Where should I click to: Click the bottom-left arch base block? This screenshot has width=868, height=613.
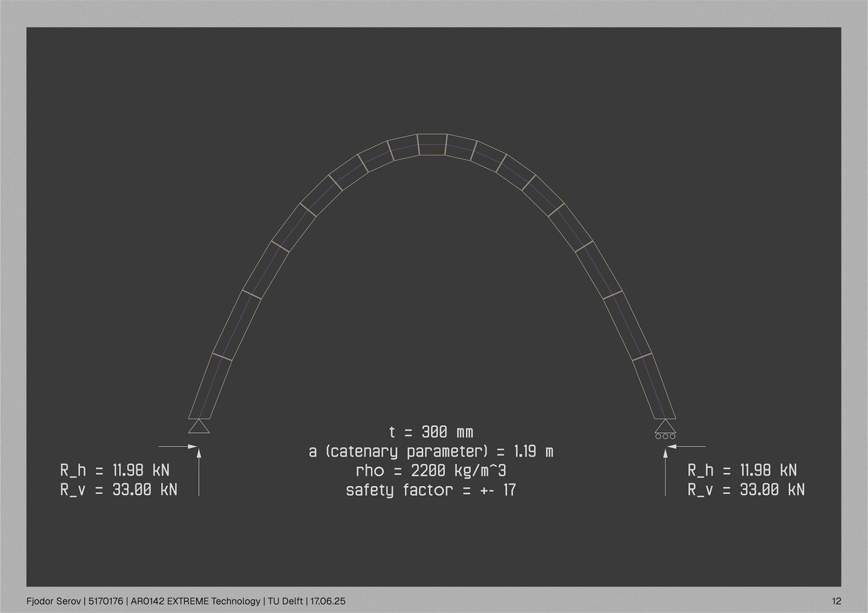pos(210,387)
